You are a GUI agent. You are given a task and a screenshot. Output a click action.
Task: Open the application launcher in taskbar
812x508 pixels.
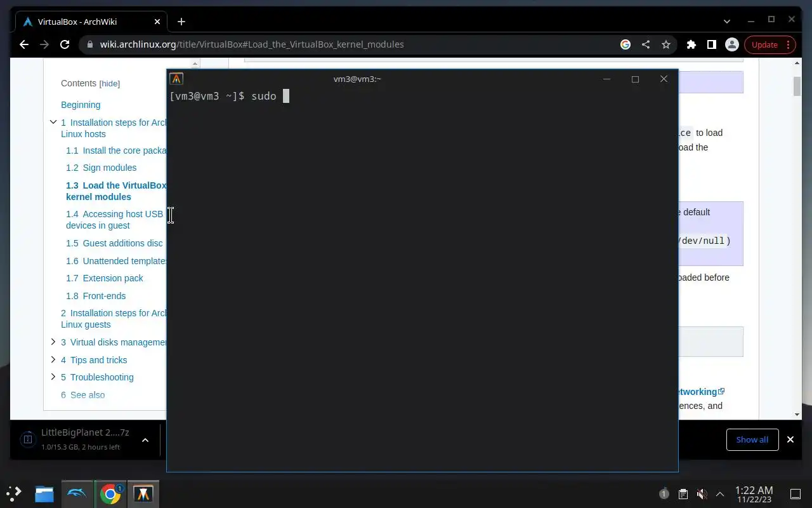[14, 493]
